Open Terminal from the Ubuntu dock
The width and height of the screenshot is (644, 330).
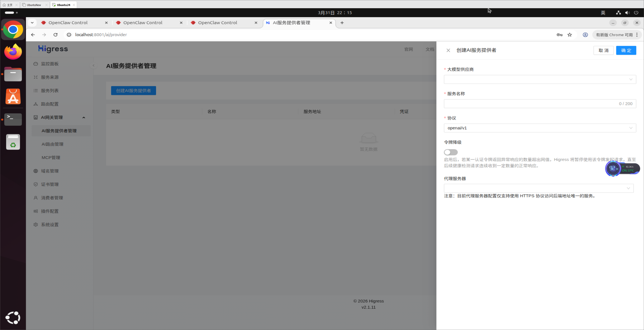[x=13, y=119]
